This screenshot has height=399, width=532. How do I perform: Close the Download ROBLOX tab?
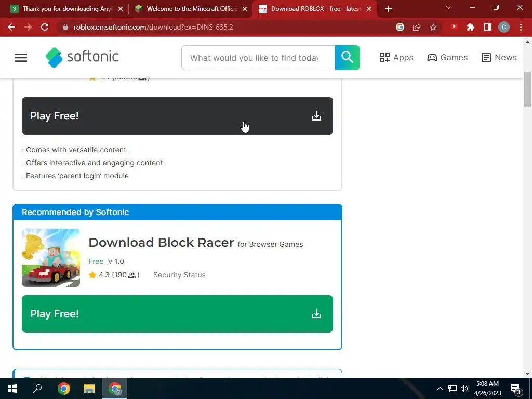pyautogui.click(x=369, y=9)
